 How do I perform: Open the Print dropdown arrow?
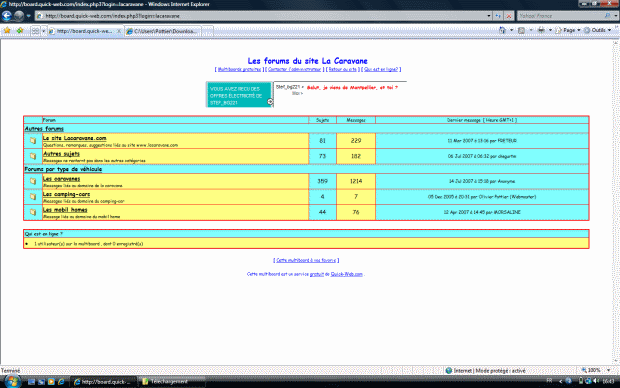[x=550, y=30]
